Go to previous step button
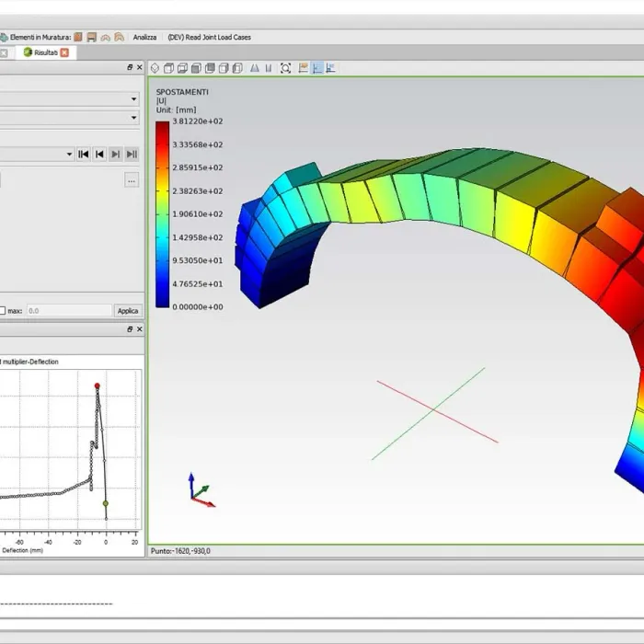The width and height of the screenshot is (644, 644). coord(99,155)
